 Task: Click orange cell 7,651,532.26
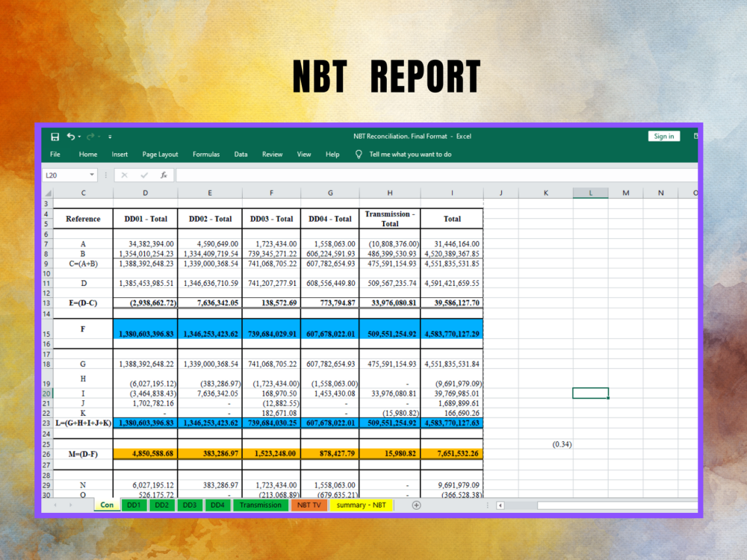[452, 454]
